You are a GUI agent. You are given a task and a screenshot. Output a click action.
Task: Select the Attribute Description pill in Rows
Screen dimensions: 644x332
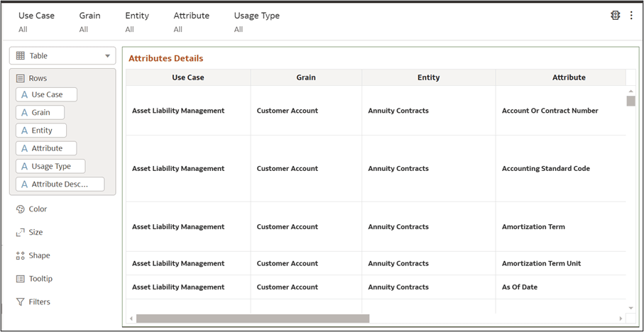tap(60, 184)
